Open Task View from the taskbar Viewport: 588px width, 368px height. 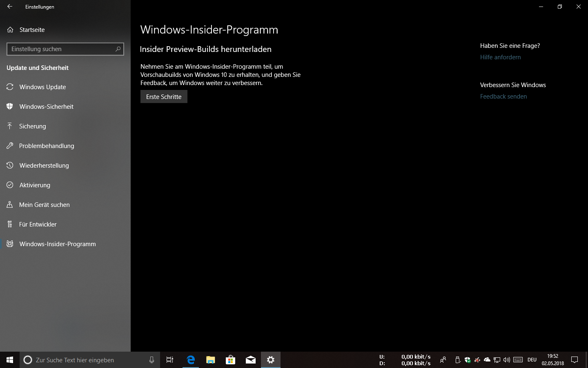point(170,360)
